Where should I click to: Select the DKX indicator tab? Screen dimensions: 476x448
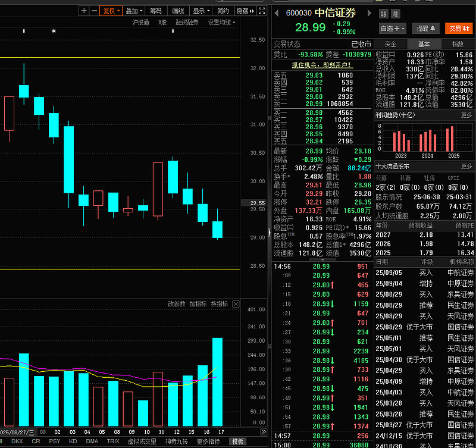(x=17, y=441)
